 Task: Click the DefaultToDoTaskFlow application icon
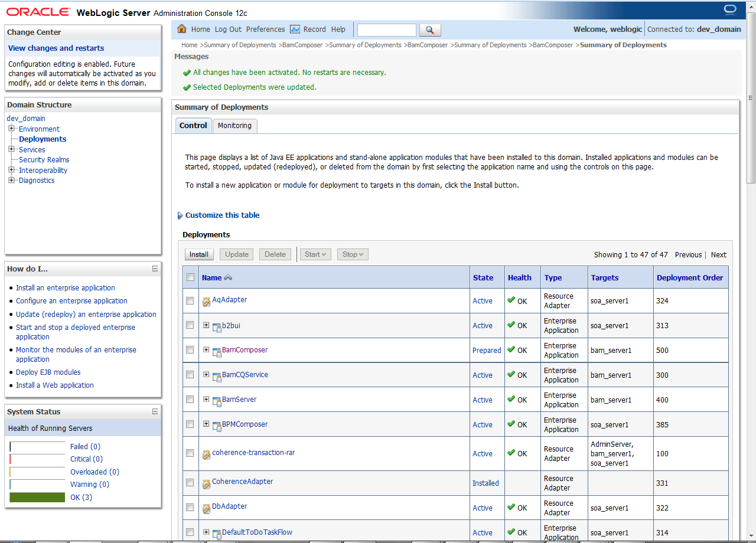pyautogui.click(x=217, y=534)
